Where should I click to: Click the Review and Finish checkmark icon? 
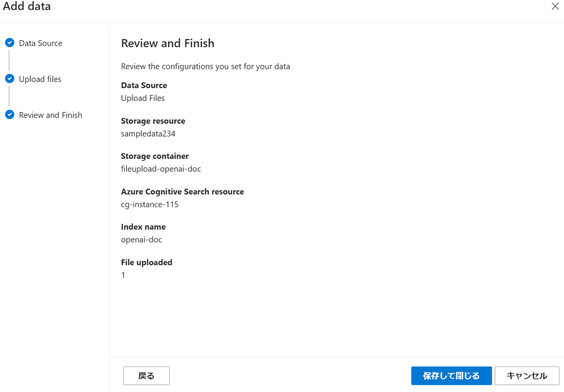pyautogui.click(x=10, y=114)
